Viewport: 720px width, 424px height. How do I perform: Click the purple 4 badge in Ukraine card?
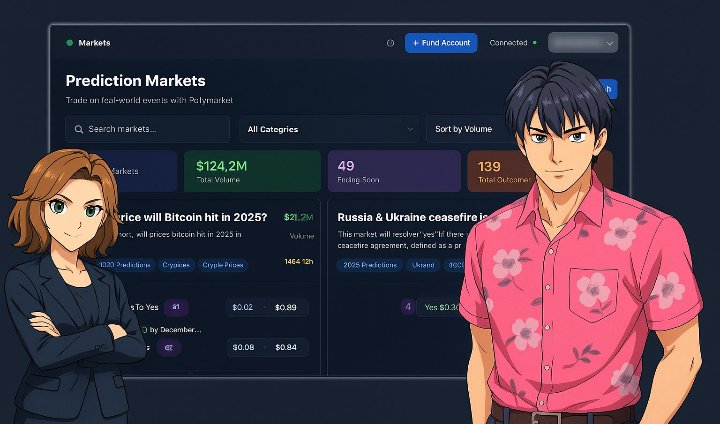coord(408,306)
